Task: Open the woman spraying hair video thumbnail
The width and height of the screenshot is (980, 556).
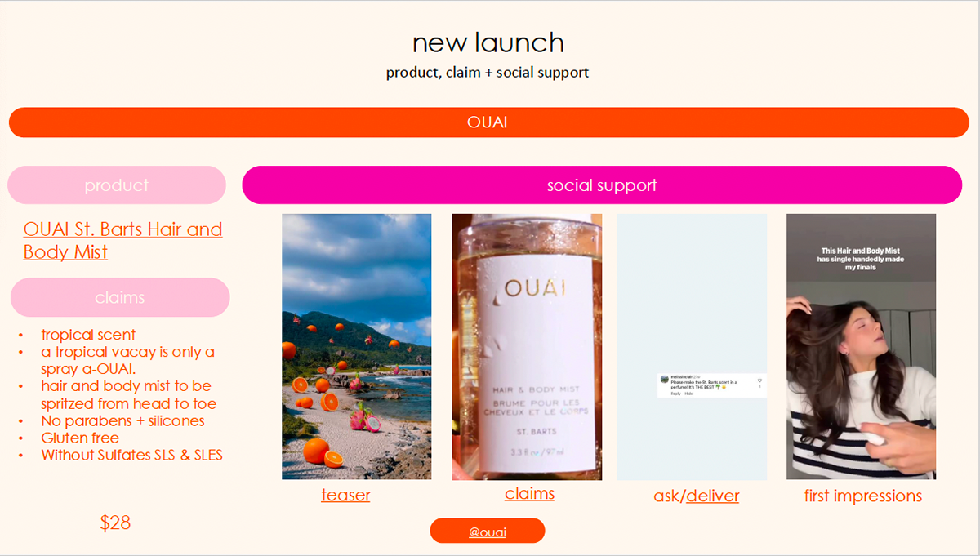Action: 861,347
